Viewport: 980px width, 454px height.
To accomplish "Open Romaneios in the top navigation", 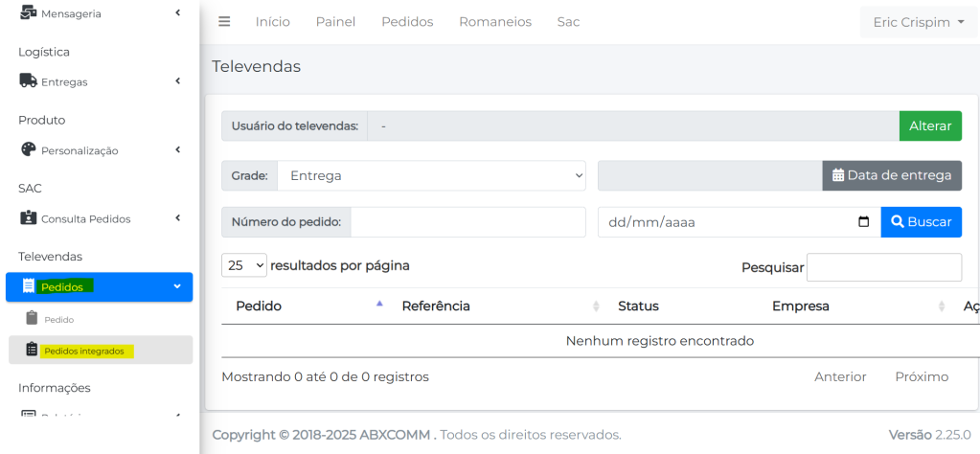I will click(x=494, y=21).
